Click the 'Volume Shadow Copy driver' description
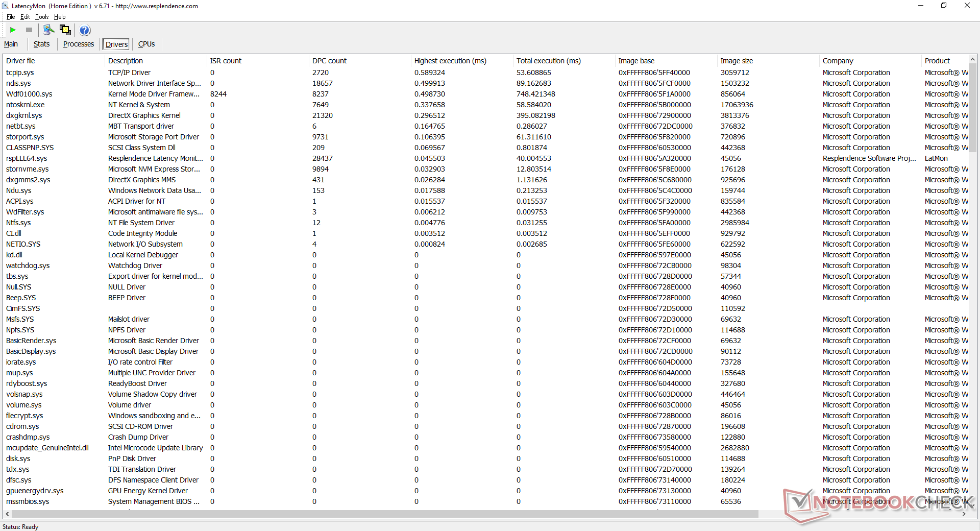The width and height of the screenshot is (980, 531). pos(153,394)
